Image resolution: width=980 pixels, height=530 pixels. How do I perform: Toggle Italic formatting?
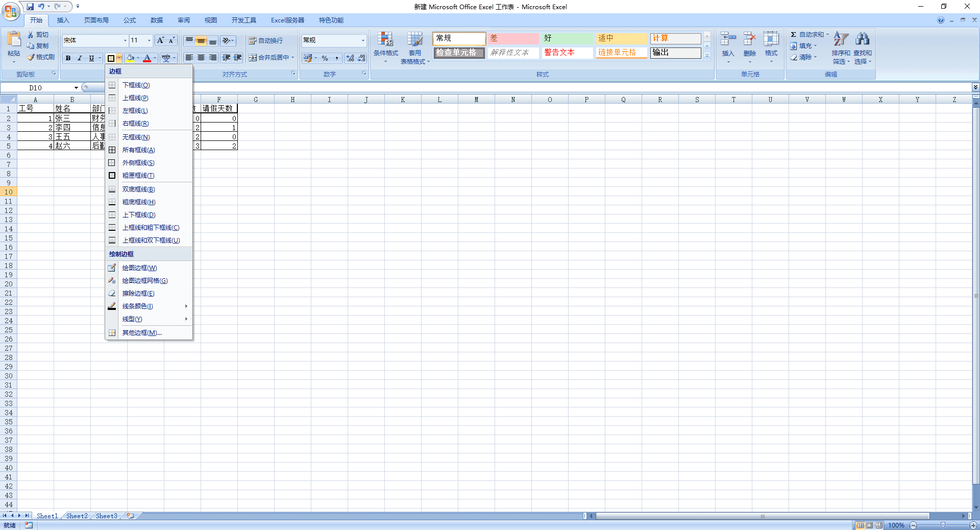pos(80,58)
